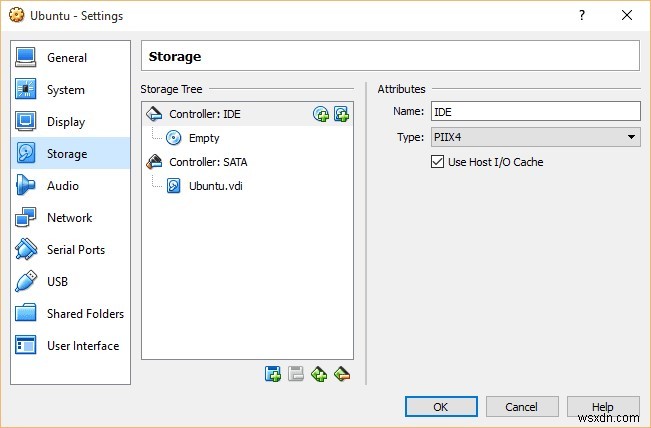Click the remove selected storage controller icon
Image resolution: width=651 pixels, height=428 pixels.
coord(342,374)
